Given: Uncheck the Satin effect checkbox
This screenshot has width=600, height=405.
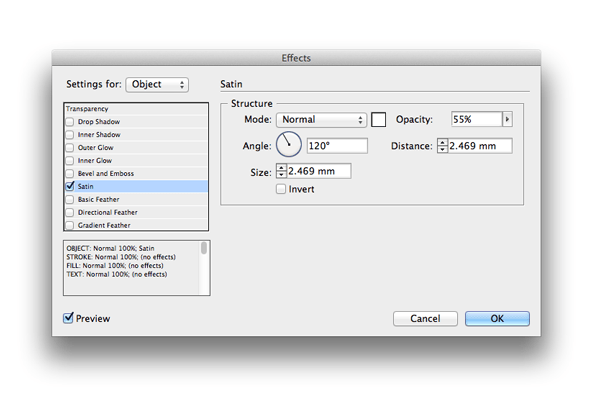Looking at the screenshot, I should 70,186.
